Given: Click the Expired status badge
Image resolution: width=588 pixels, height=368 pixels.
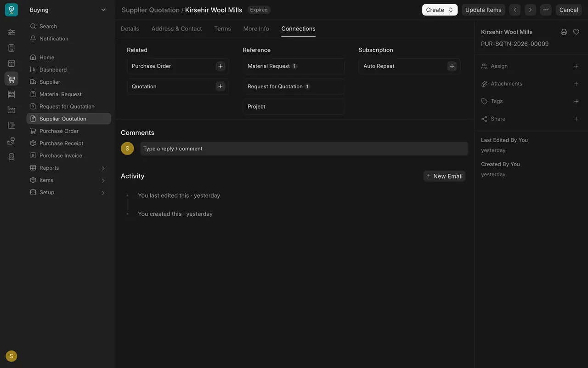Looking at the screenshot, I should pyautogui.click(x=259, y=10).
